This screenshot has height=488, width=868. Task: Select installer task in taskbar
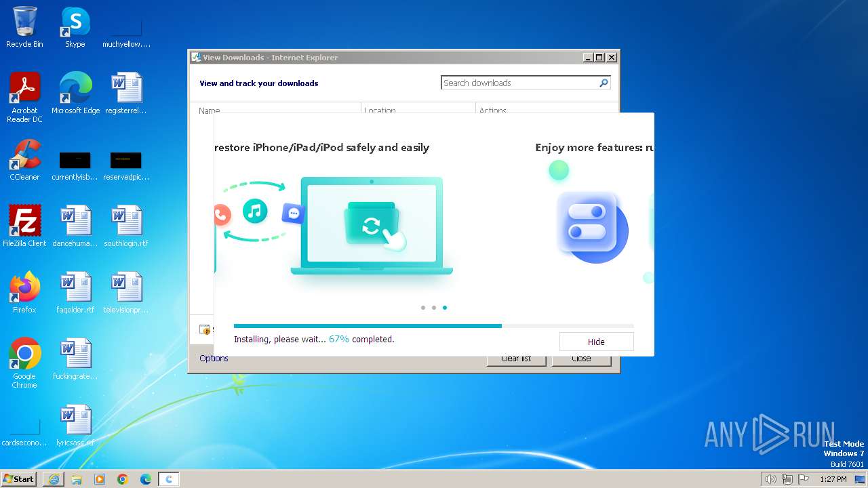tap(169, 479)
